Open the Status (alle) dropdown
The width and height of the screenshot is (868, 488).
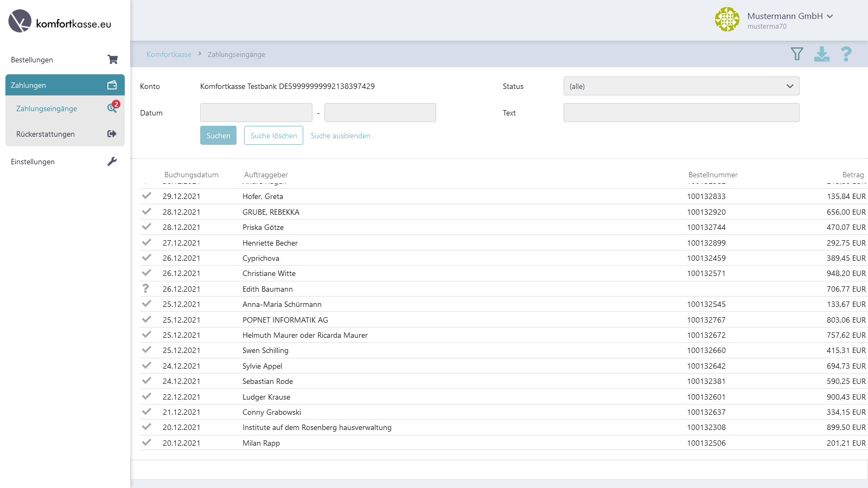click(x=681, y=86)
